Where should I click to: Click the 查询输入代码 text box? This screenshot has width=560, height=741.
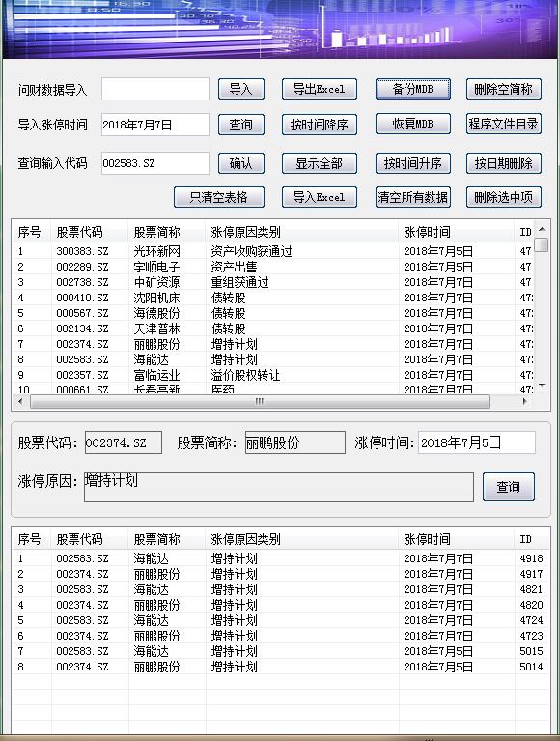[x=155, y=163]
